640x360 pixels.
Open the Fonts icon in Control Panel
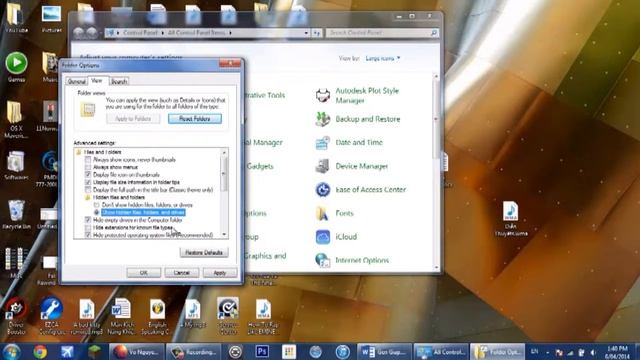[323, 213]
